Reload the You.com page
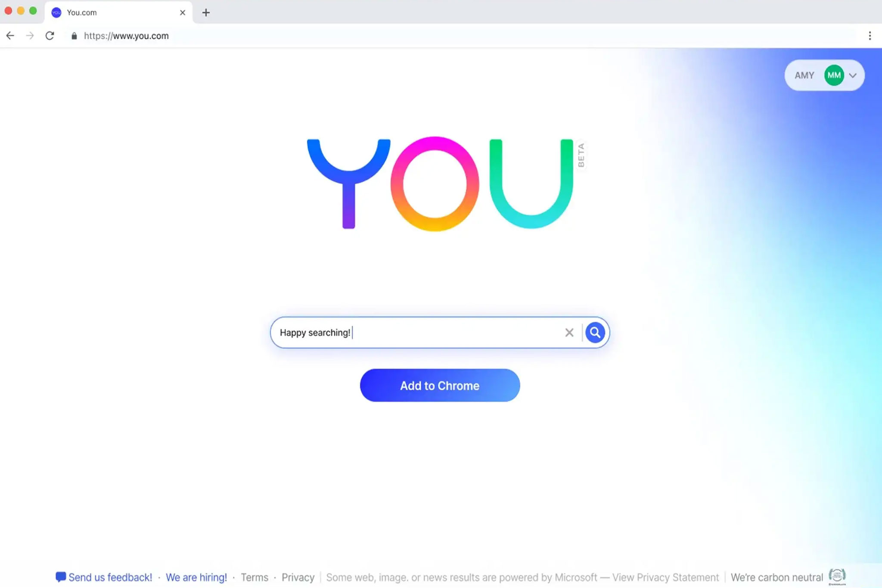 pyautogui.click(x=50, y=36)
